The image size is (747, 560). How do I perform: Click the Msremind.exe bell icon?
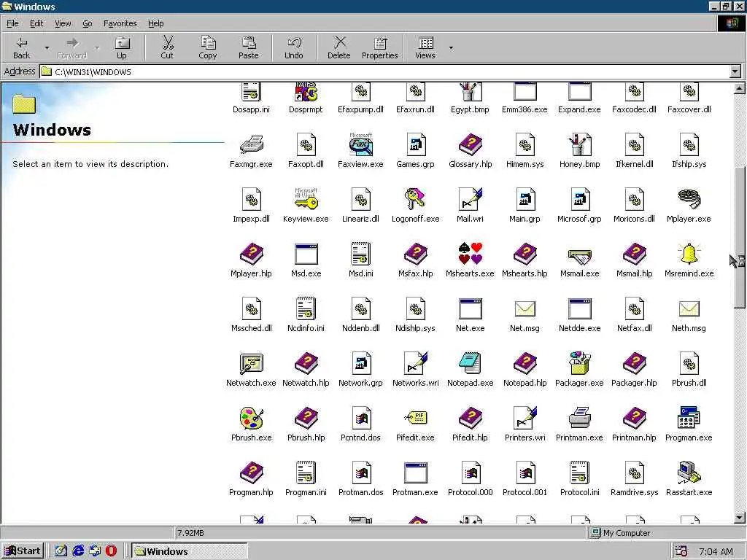pos(689,253)
